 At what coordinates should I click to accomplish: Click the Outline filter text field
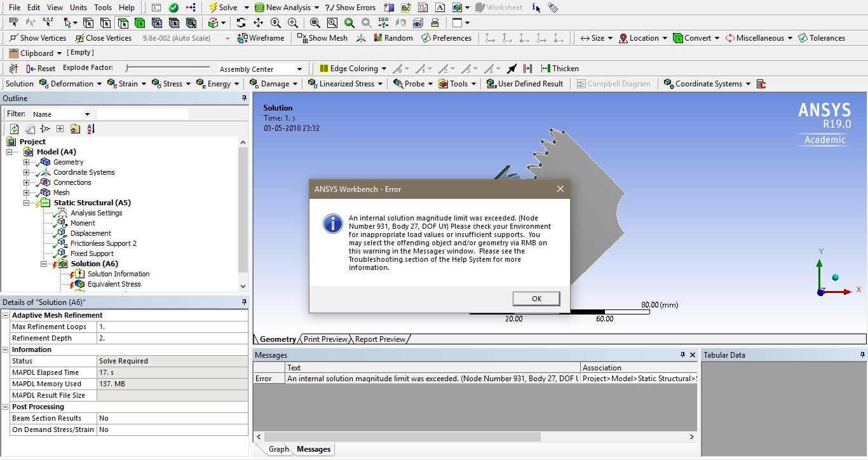142,114
